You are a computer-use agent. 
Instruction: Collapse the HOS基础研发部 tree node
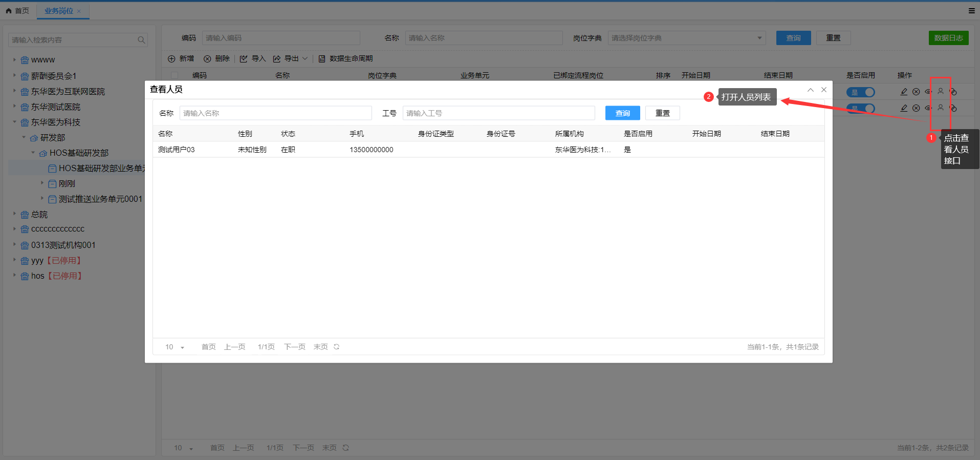tap(33, 153)
